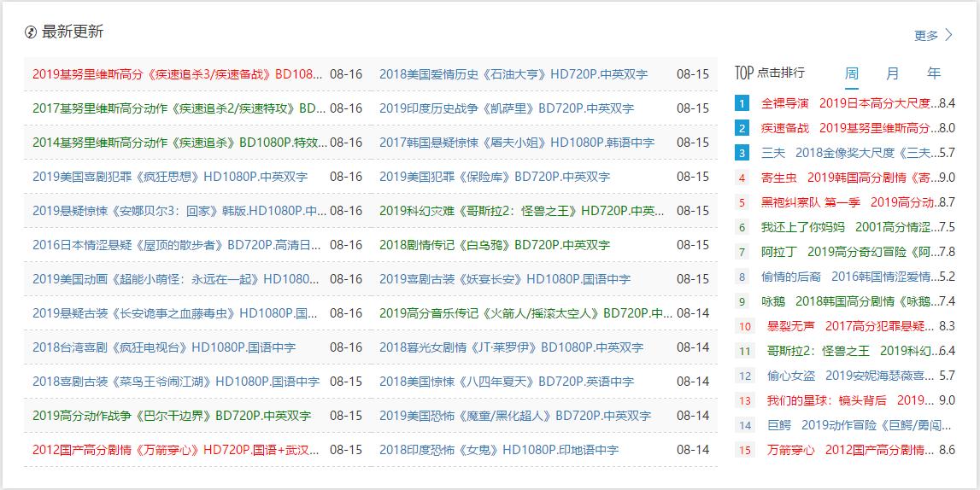Image resolution: width=980 pixels, height=490 pixels.
Task: Open rank 15 万箭穿心 ranking entry
Action: (853, 450)
